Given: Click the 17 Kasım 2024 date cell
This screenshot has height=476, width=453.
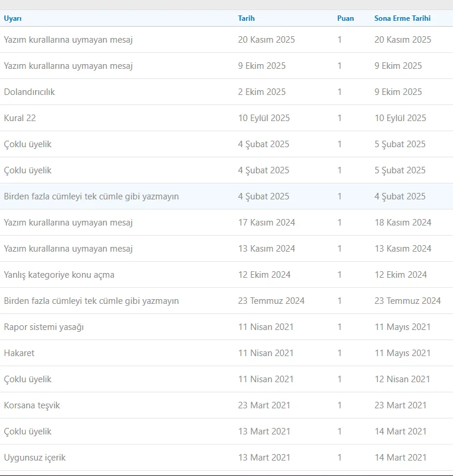Looking at the screenshot, I should click(266, 222).
